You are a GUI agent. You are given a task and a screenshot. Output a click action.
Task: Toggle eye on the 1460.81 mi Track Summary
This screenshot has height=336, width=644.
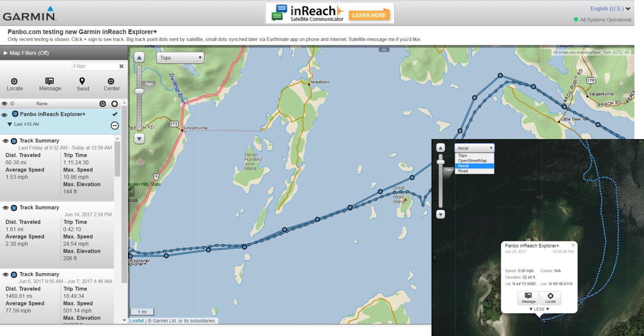[x=6, y=275]
